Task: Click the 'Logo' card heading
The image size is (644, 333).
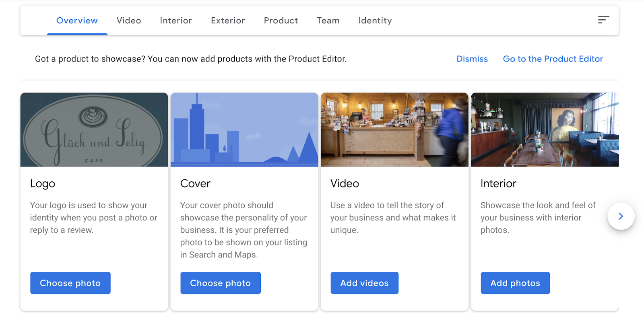Action: (x=43, y=184)
